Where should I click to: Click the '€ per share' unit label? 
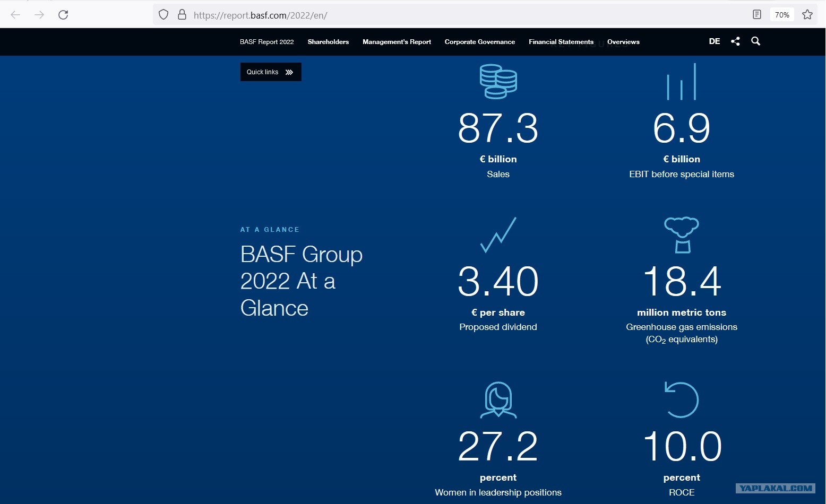tap(498, 312)
